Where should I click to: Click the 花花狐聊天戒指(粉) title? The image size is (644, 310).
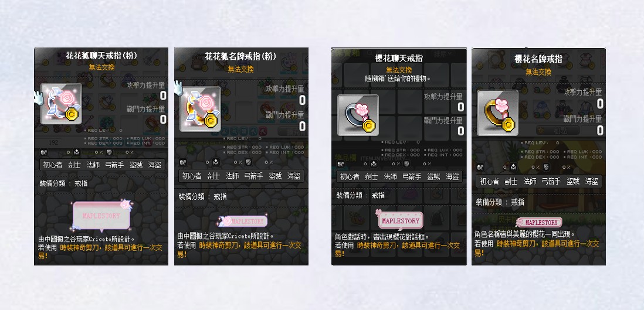[x=101, y=56]
